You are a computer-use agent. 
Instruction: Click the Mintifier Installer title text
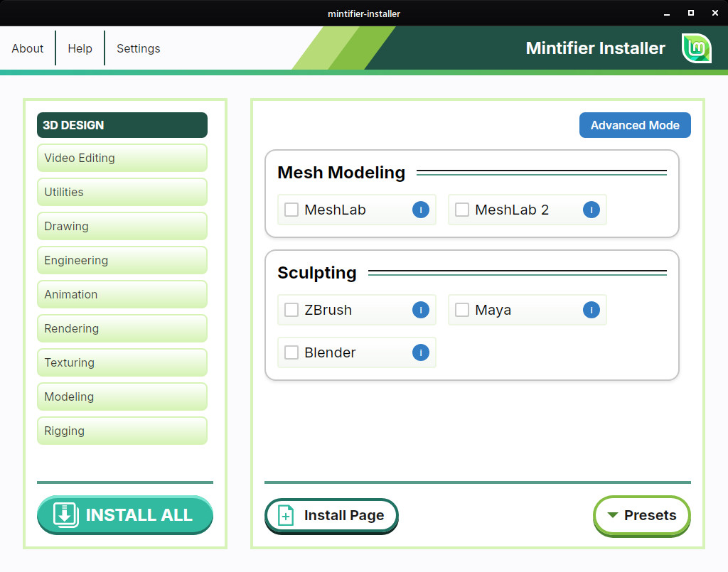point(595,48)
